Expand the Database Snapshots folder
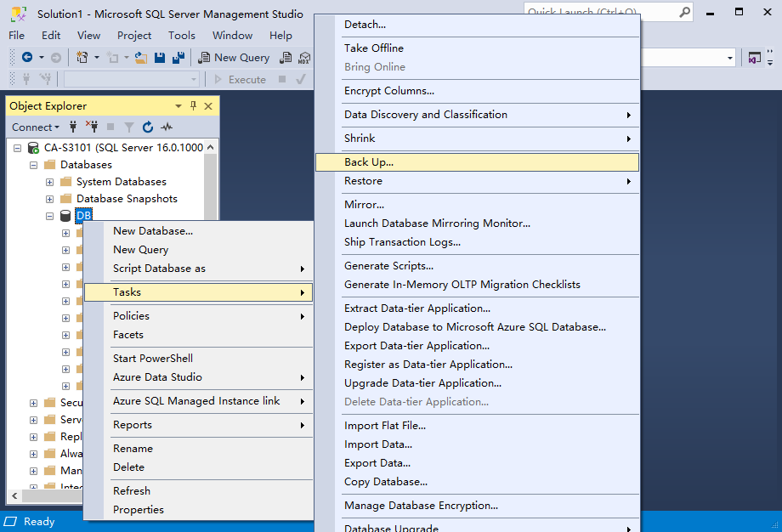The width and height of the screenshot is (782, 532). pos(50,199)
